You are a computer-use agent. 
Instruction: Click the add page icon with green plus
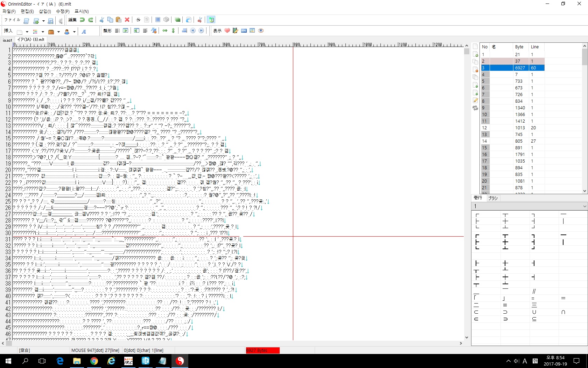point(475,54)
